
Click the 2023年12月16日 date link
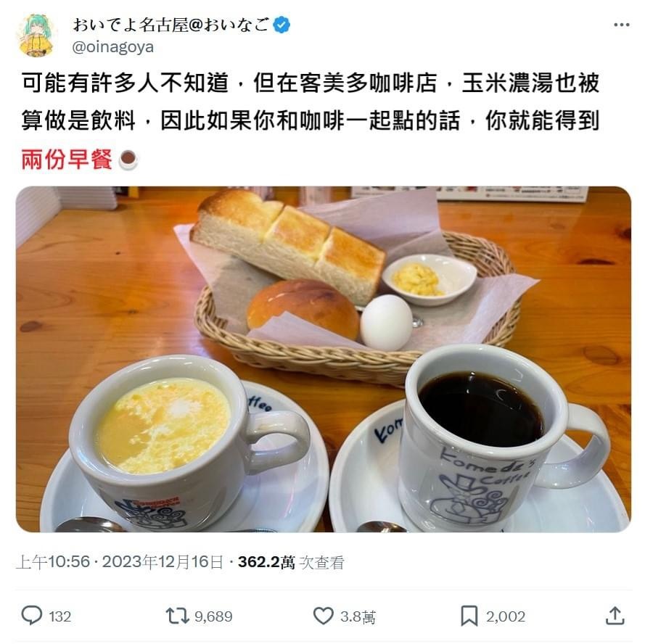click(163, 562)
